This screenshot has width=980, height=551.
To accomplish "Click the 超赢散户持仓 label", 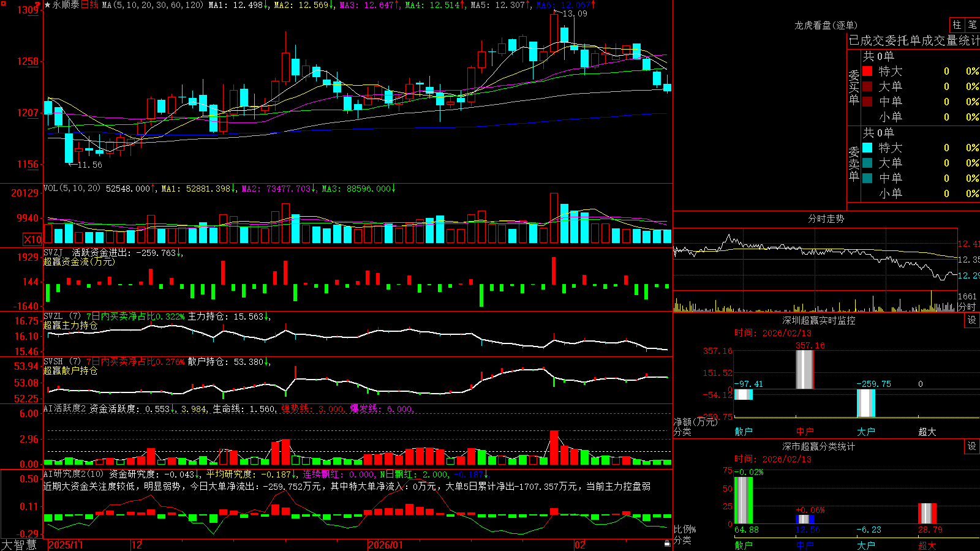I will (x=70, y=370).
